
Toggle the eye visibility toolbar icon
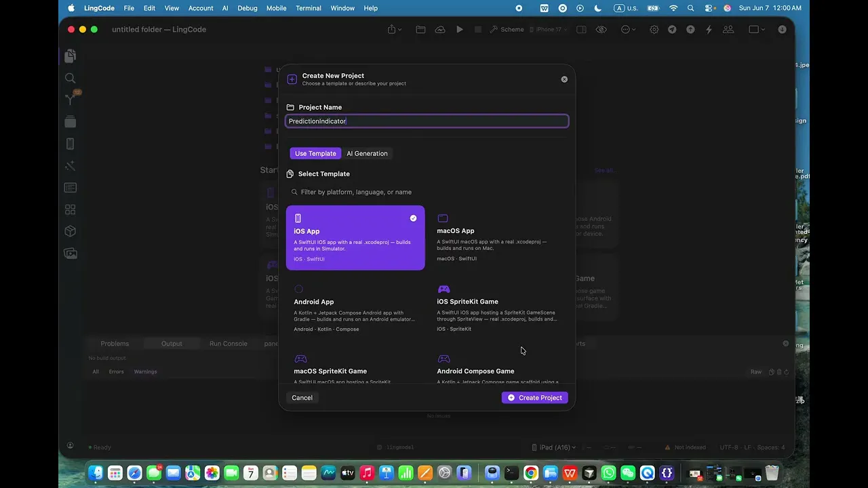601,29
